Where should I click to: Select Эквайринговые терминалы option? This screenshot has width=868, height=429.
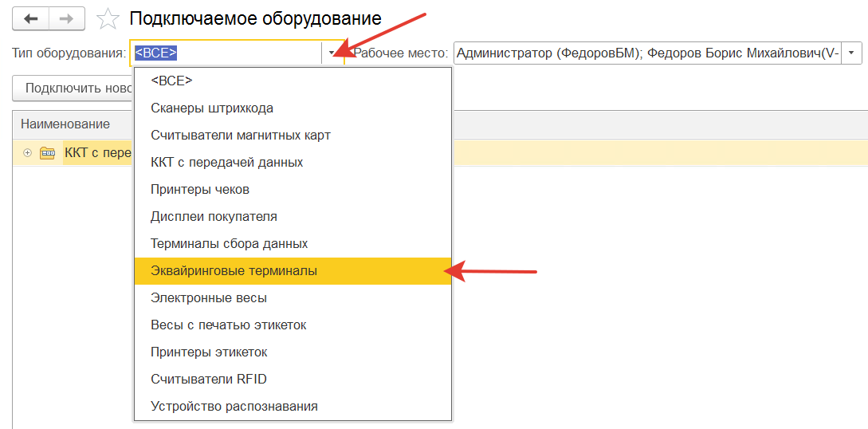click(293, 271)
